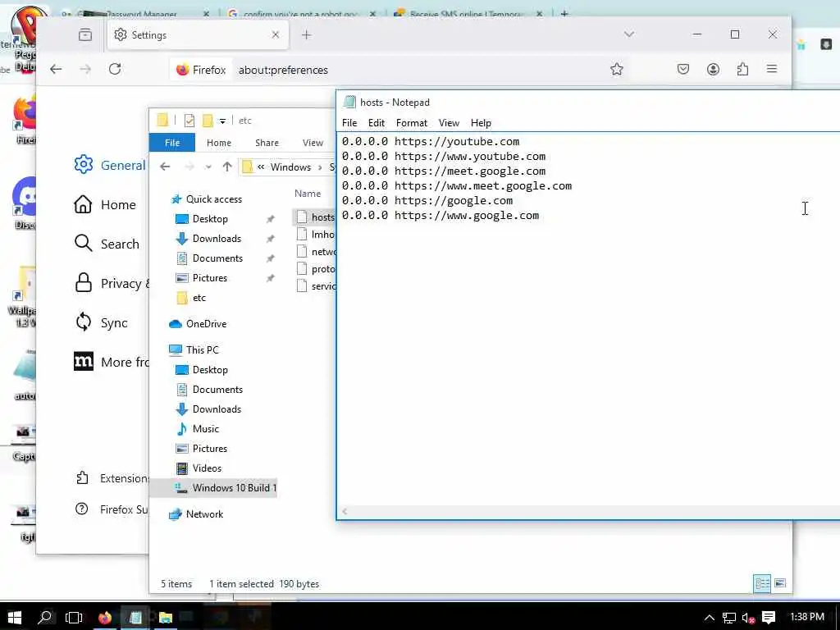Go up one folder in File Explorer
Screen dimensions: 840x630
227,167
